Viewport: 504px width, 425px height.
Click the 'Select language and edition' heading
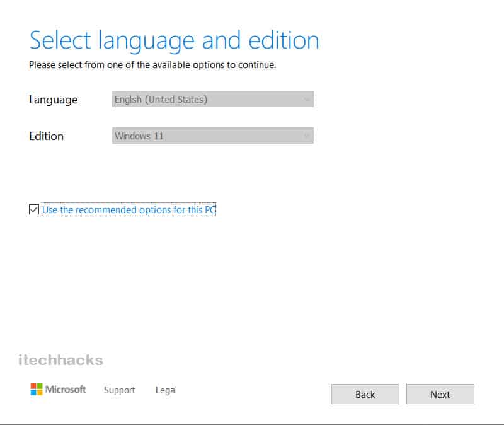pos(175,40)
